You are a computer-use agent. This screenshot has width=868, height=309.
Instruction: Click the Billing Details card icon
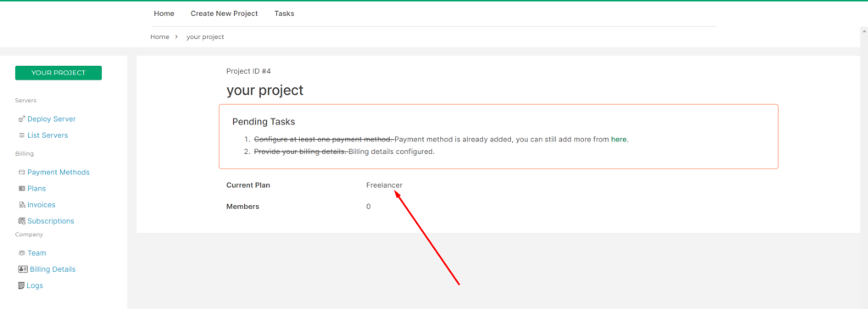[x=23, y=269]
